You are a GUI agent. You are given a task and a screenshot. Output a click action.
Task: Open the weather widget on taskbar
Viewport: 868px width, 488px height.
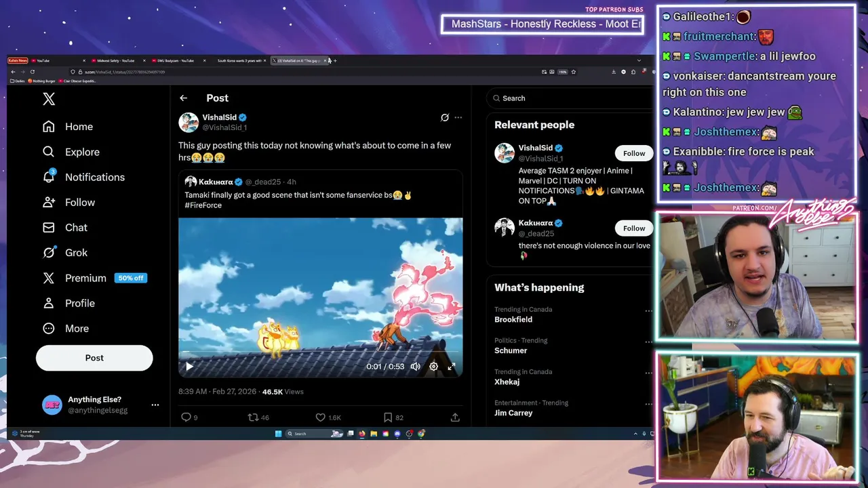[26, 434]
